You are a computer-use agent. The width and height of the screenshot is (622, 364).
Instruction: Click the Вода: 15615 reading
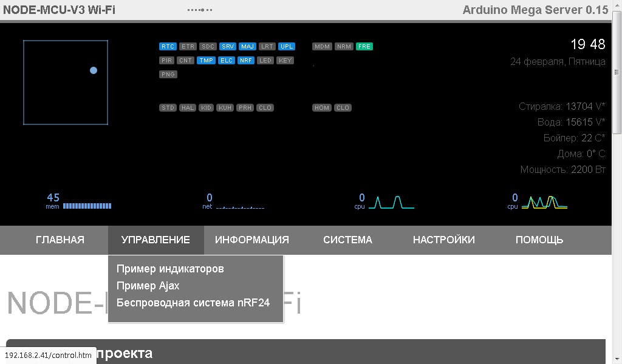tap(571, 123)
